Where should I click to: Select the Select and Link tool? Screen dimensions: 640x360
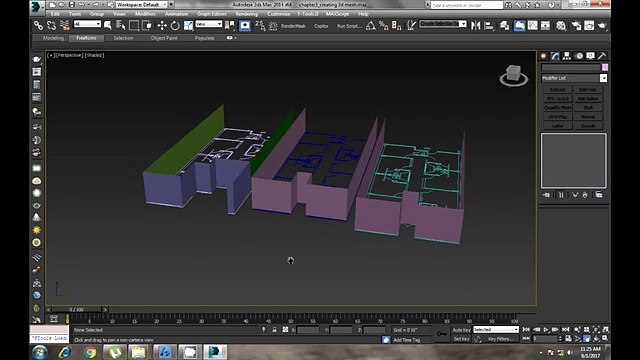coord(38,26)
